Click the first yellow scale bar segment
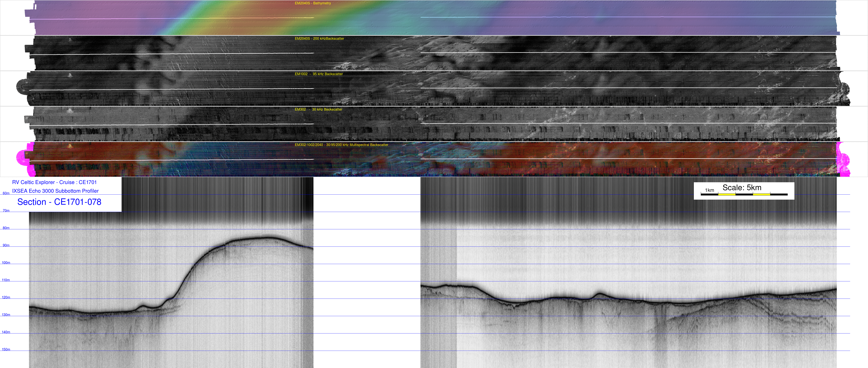 (x=726, y=195)
